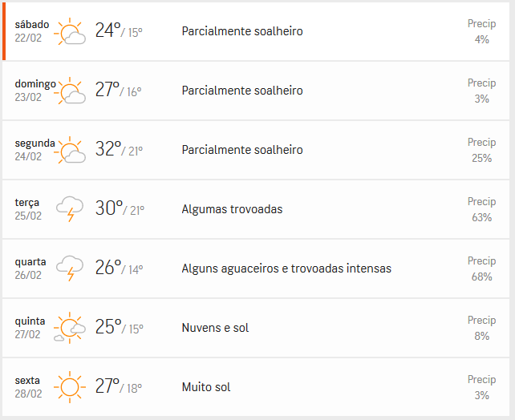Click the thunderstorm icon for quarta
The image size is (515, 420).
coord(70,269)
